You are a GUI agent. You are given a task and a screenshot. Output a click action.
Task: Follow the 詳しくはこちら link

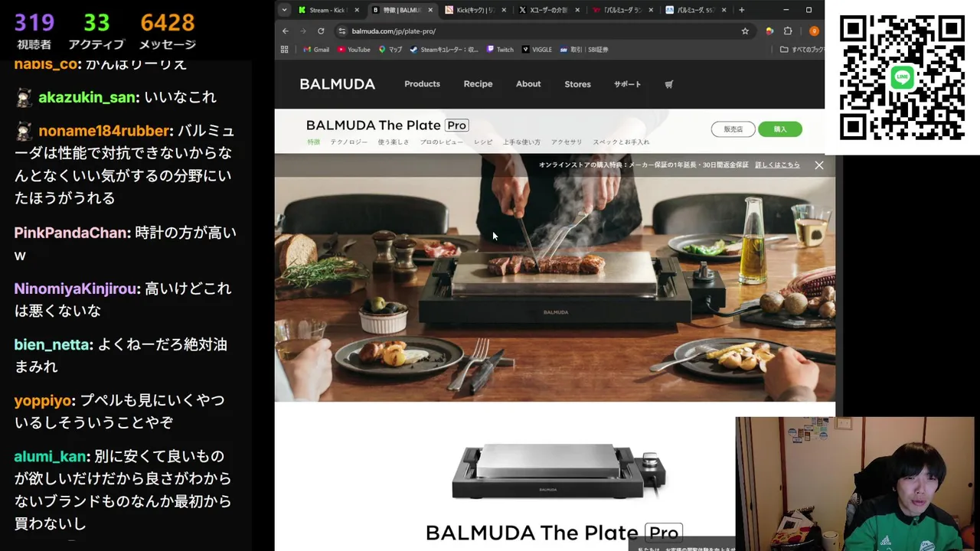pos(777,165)
